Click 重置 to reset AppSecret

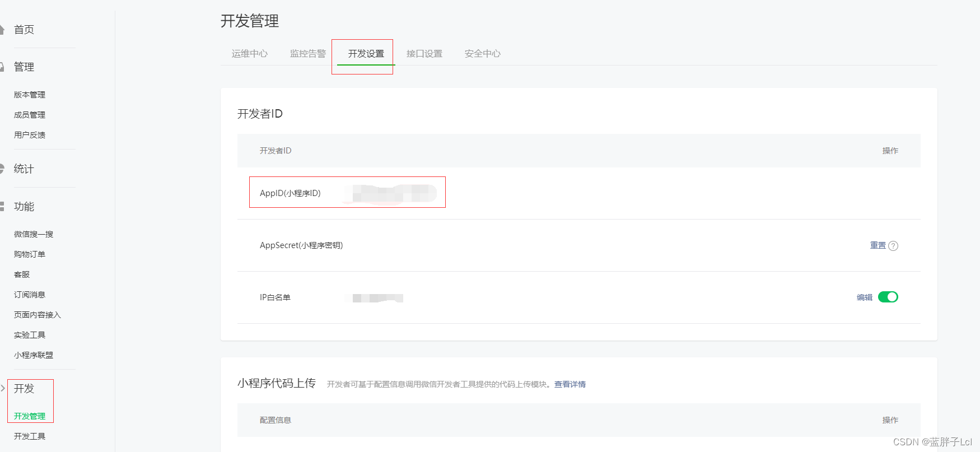tap(878, 245)
